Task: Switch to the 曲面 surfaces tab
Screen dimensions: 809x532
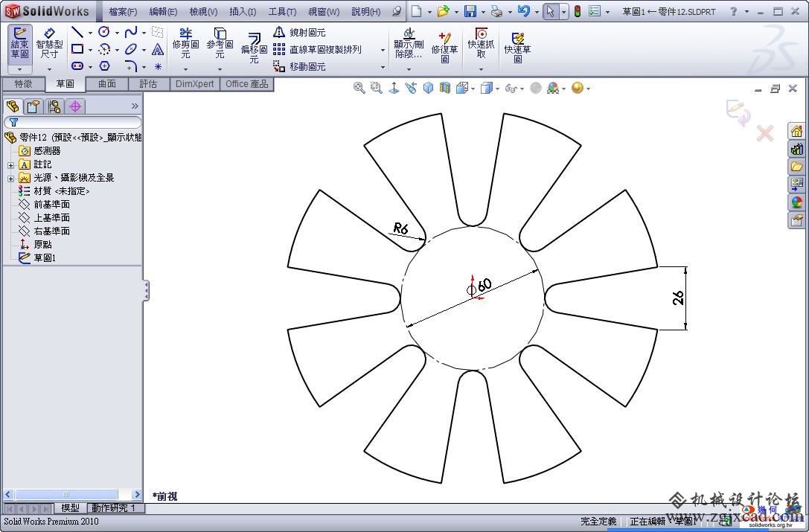Action: 107,84
